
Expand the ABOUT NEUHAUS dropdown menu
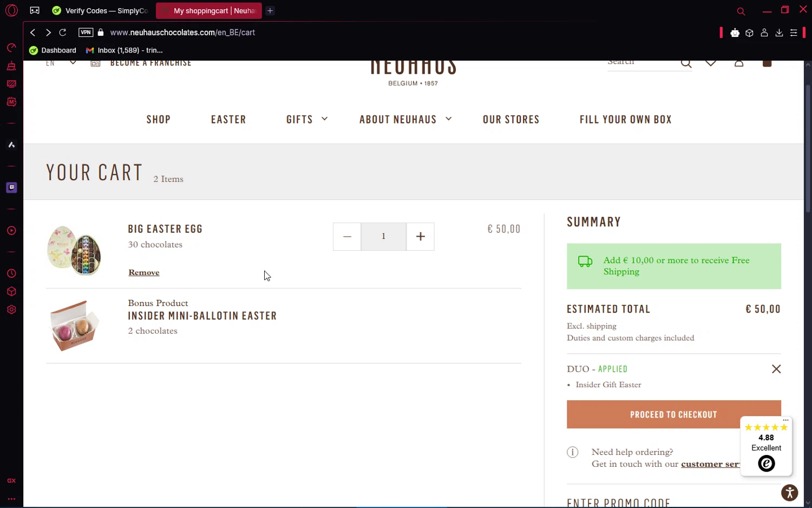tap(405, 119)
